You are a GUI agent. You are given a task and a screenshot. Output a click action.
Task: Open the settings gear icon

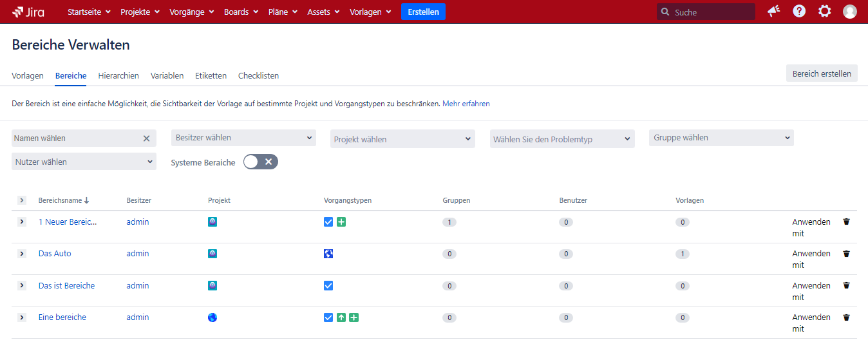pos(824,12)
